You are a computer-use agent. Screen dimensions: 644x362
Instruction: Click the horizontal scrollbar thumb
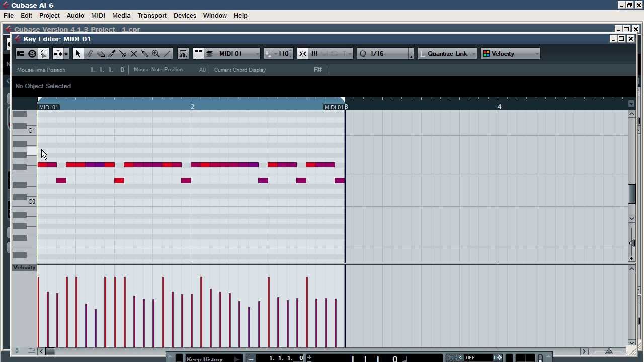50,351
